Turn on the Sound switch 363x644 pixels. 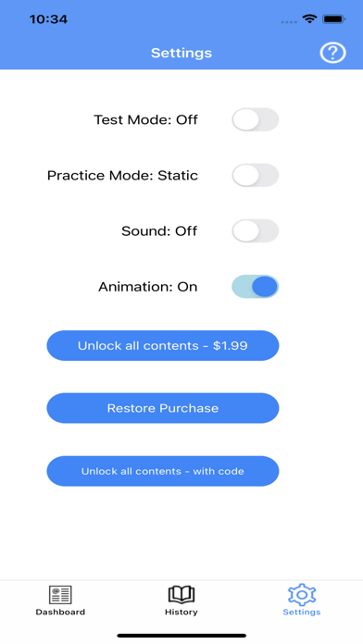[256, 230]
